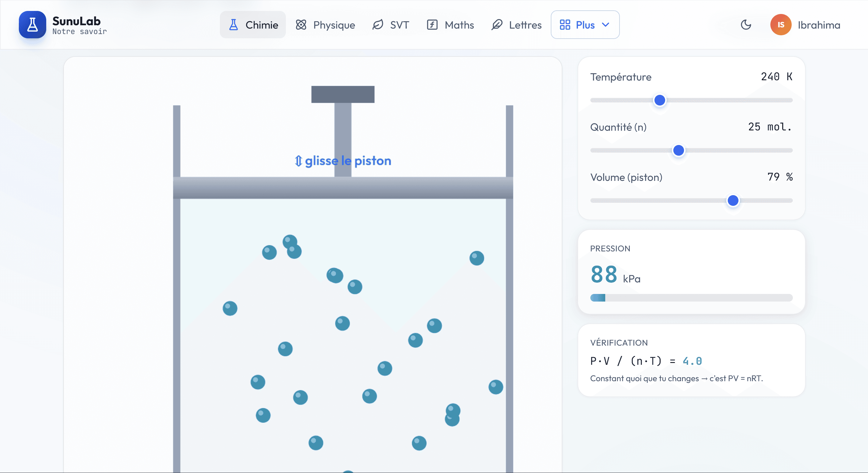Click the pressure level progress bar
Viewport: 868px width, 473px height.
point(691,298)
